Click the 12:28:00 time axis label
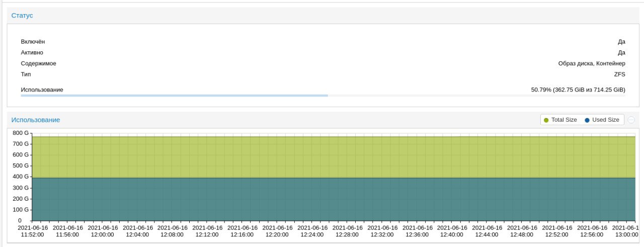 (x=347, y=231)
